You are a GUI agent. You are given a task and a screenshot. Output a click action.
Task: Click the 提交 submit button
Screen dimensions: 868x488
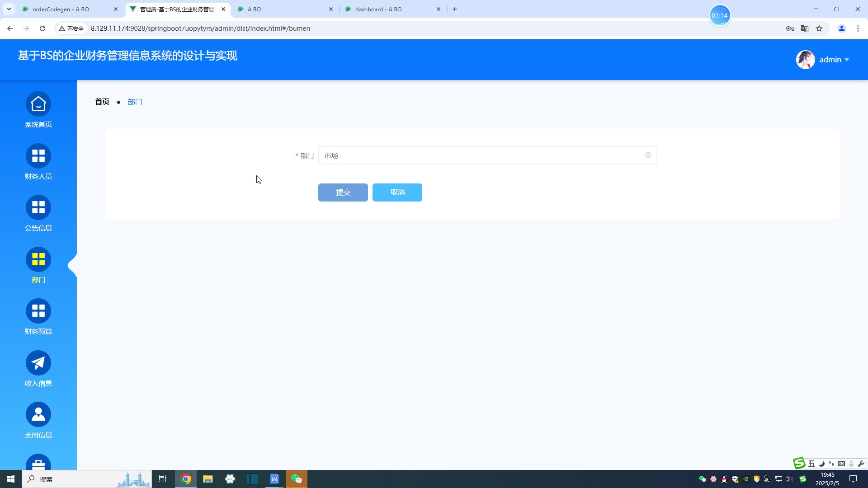343,192
